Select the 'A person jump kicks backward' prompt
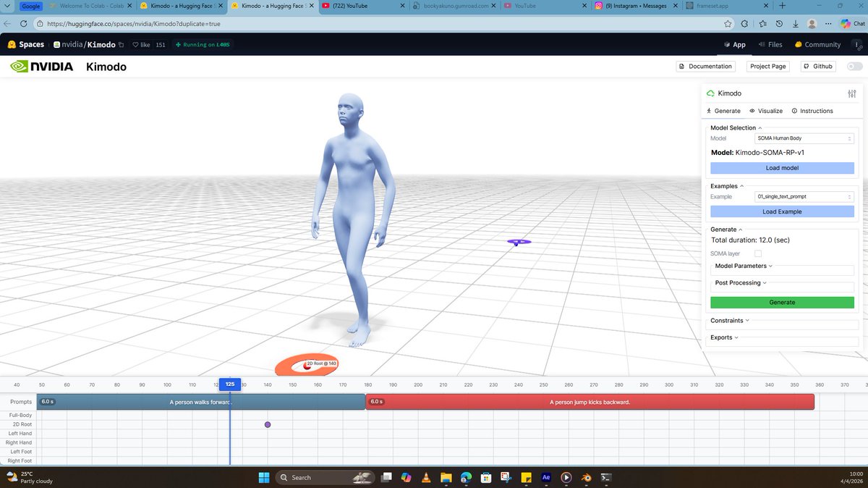Viewport: 868px width, 488px height. [x=590, y=402]
